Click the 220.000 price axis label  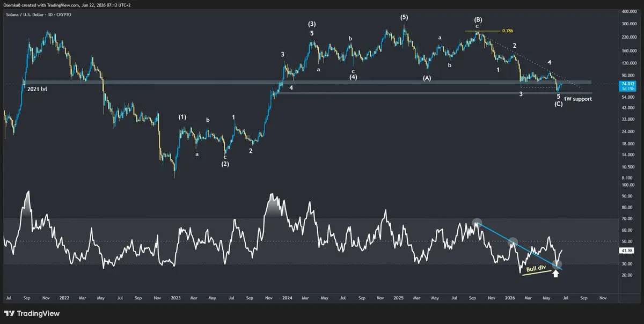[628, 38]
